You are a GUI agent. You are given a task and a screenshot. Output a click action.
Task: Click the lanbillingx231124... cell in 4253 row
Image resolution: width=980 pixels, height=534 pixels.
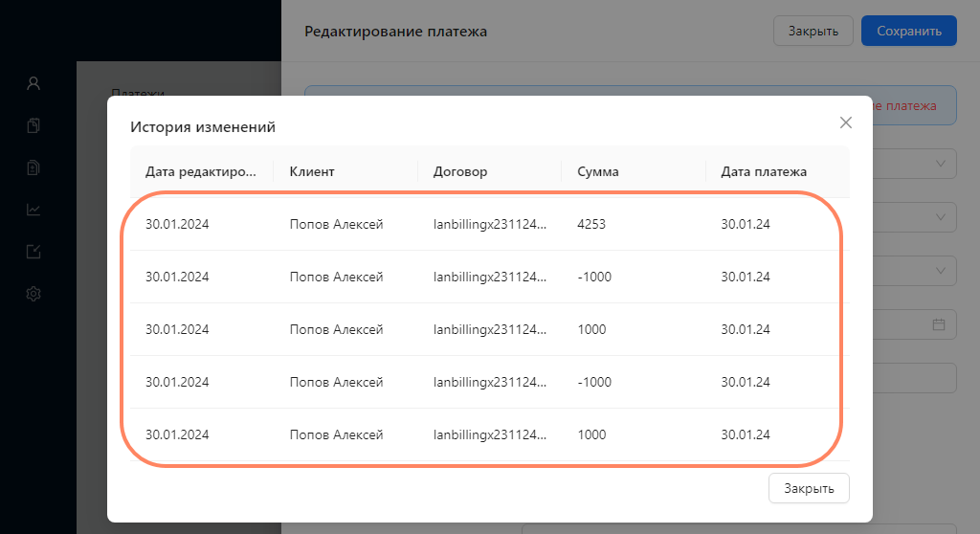coord(490,225)
